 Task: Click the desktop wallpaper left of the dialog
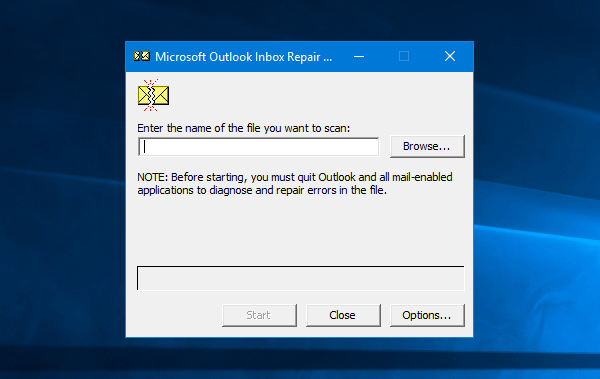(61, 191)
